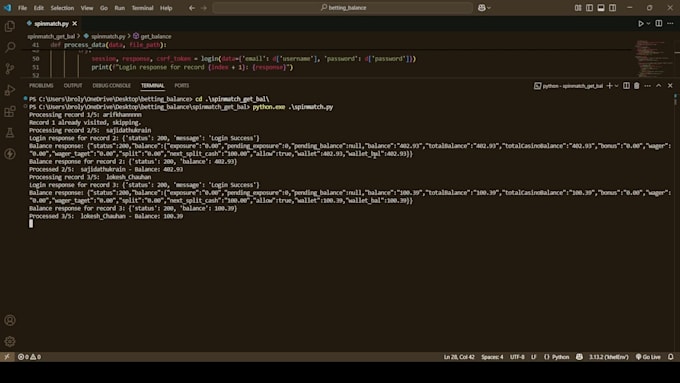
Task: Click spinmatch_get_bal folder in breadcrumb
Action: tap(51, 36)
